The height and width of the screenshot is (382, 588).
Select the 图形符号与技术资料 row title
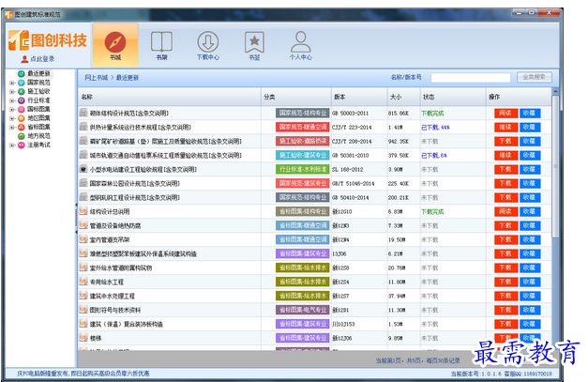115,310
